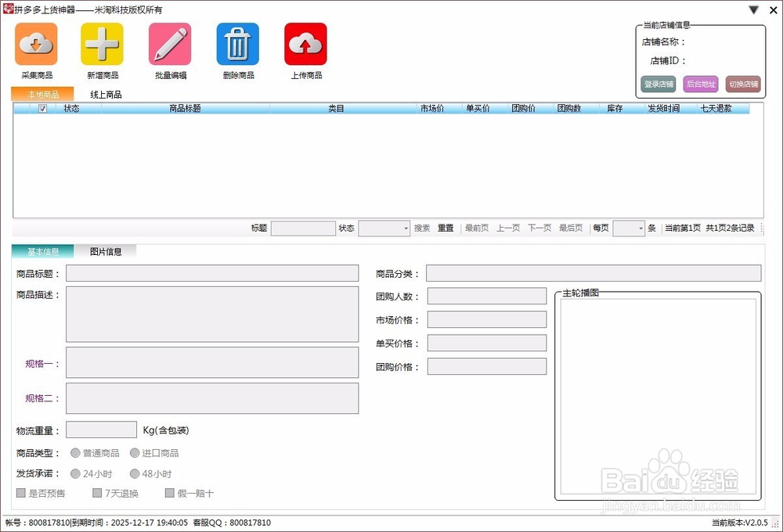This screenshot has height=532, width=783.
Task: Go to 下一页 next page
Action: pyautogui.click(x=539, y=228)
